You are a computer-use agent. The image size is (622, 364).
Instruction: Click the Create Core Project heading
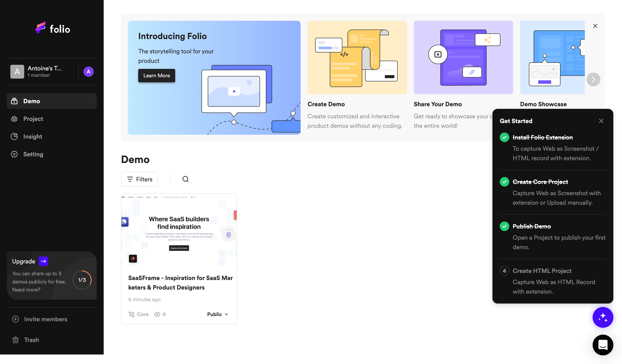540,182
